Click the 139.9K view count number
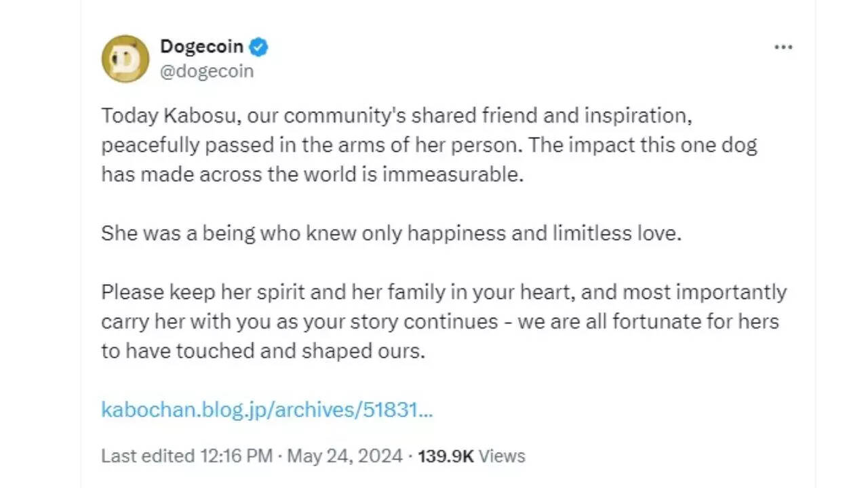The width and height of the screenshot is (868, 488). point(446,455)
